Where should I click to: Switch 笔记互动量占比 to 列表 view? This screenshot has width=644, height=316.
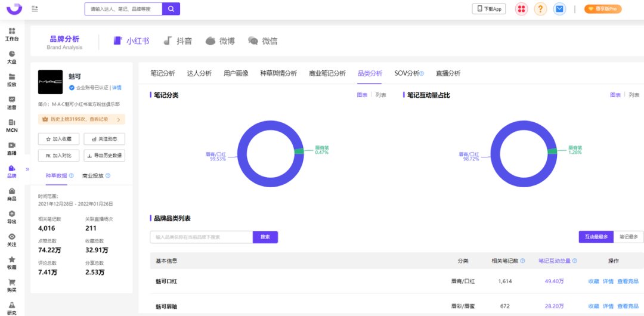tap(634, 95)
